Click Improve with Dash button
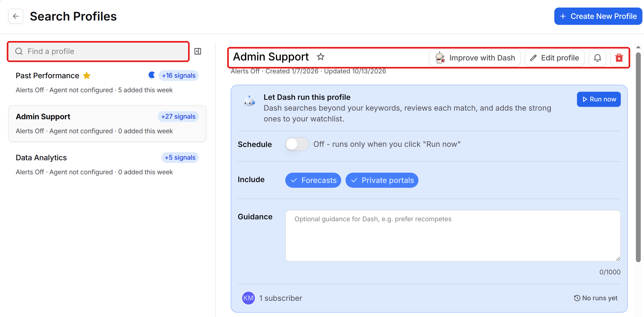The width and height of the screenshot is (644, 317). pyautogui.click(x=475, y=58)
